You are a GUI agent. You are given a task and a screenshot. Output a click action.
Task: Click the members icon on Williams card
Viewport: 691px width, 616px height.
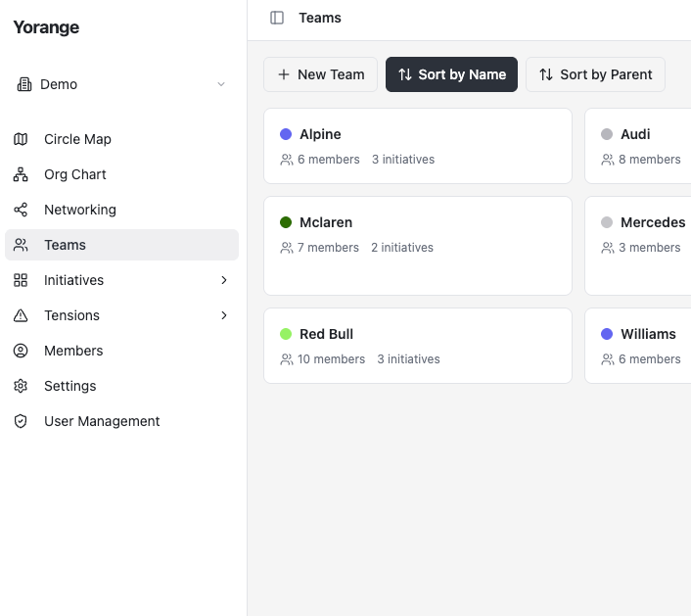[608, 359]
